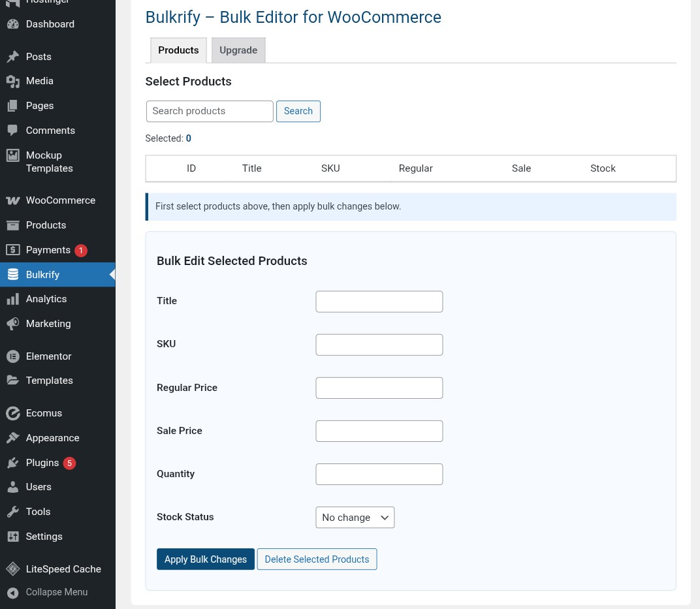
Task: Open Media library icon in sidebar
Action: point(12,81)
